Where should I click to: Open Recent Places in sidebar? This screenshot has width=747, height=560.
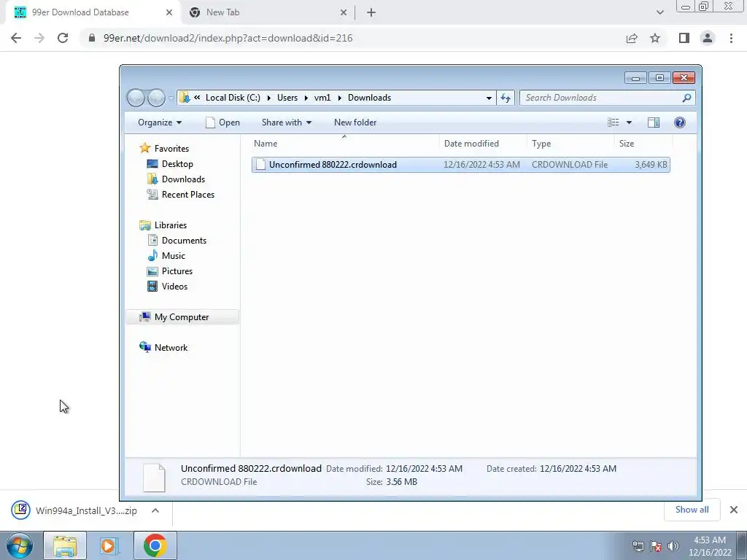[x=187, y=194]
